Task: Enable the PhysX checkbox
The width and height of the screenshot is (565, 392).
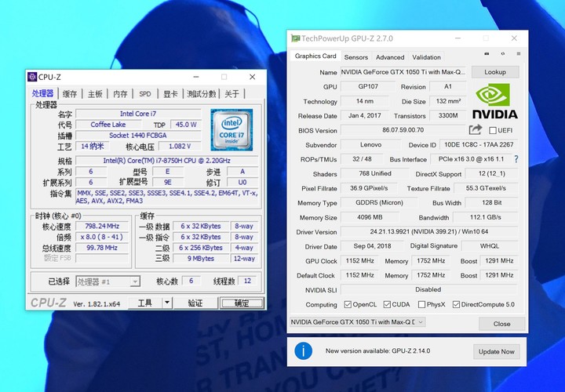Action: click(x=421, y=304)
